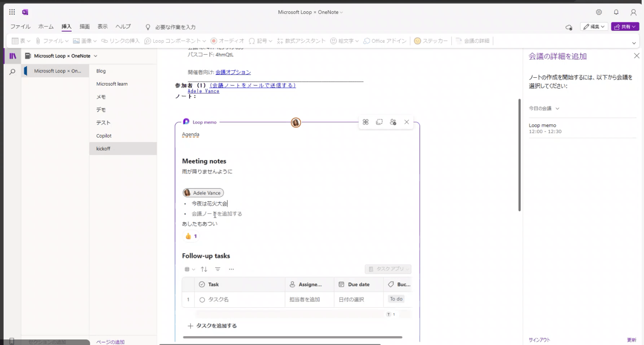Open the File menu tab
The height and width of the screenshot is (345, 644).
[x=20, y=27]
